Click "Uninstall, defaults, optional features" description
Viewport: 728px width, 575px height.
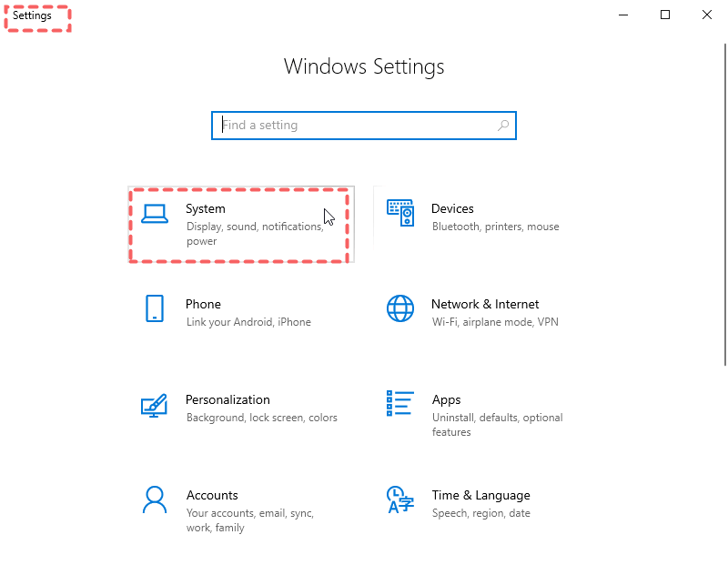[x=497, y=425]
